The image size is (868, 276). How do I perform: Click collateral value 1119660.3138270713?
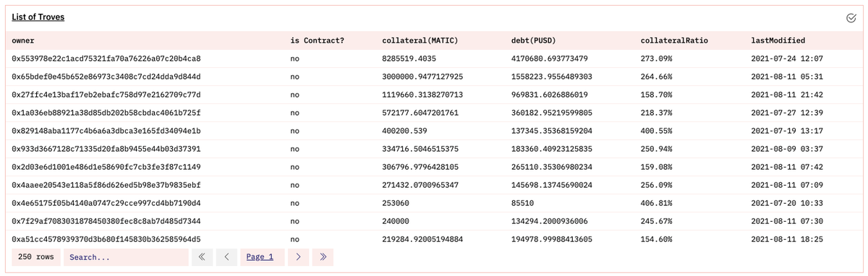tap(422, 95)
